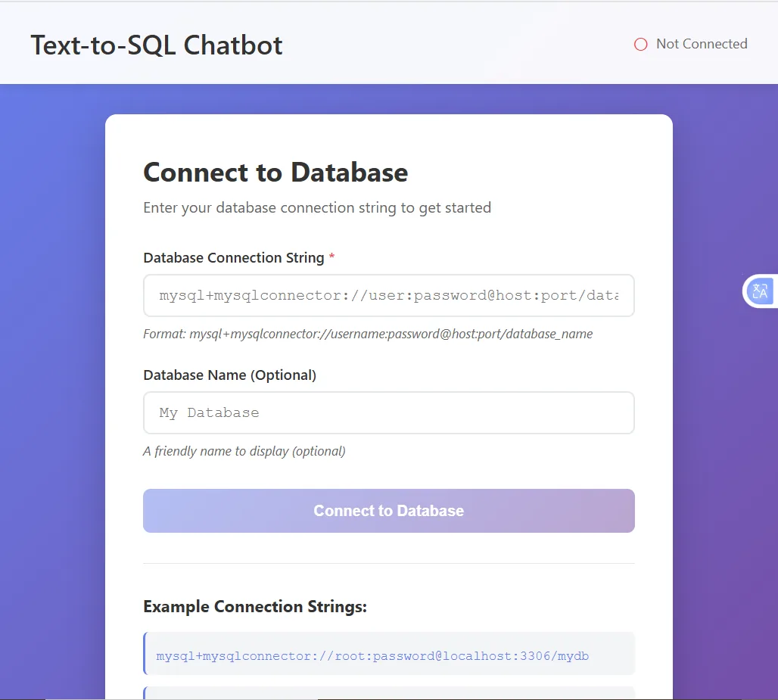Click the Database Name input field
Viewport: 778px width, 700px height.
tap(388, 412)
